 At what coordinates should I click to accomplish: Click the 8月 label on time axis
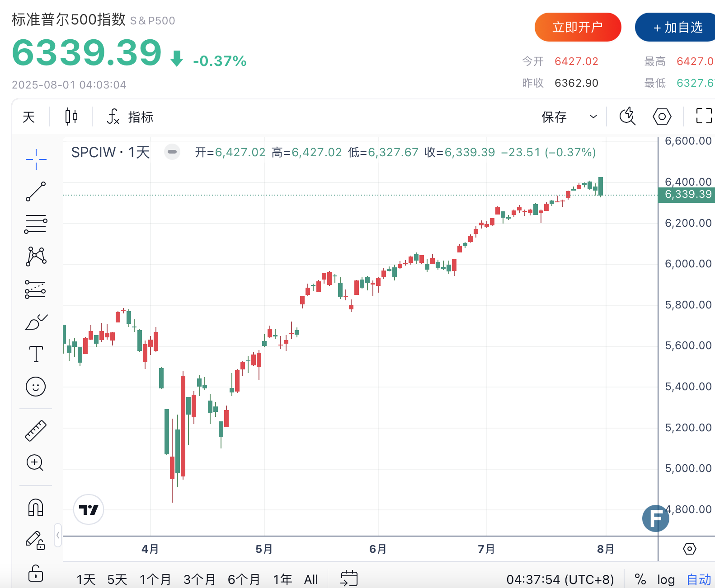[606, 549]
